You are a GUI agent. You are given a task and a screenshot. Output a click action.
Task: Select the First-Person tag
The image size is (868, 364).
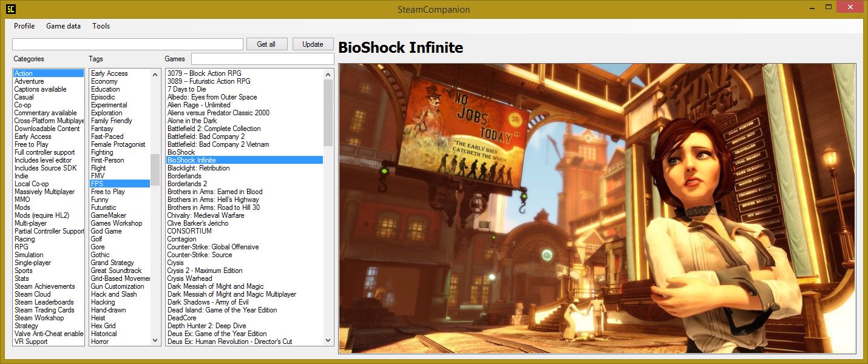click(x=120, y=160)
